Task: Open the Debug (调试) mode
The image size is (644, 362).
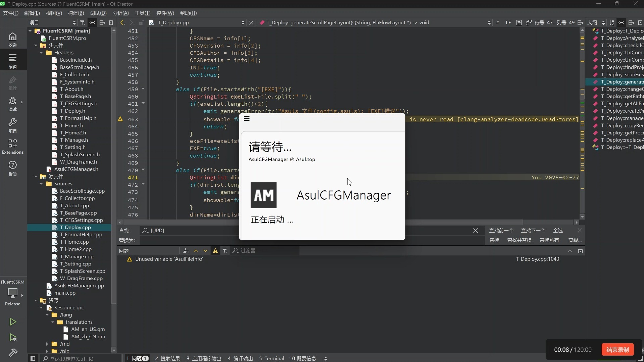Action: click(13, 104)
